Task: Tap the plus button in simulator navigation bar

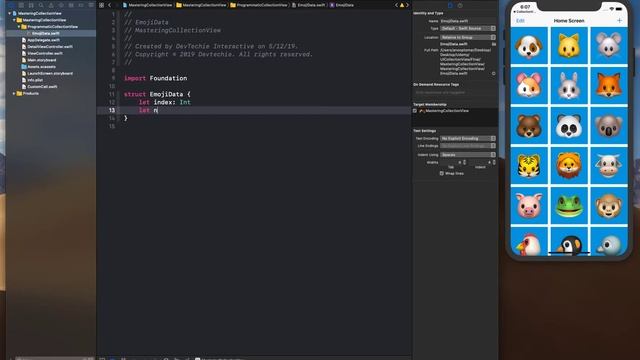Action: click(619, 20)
